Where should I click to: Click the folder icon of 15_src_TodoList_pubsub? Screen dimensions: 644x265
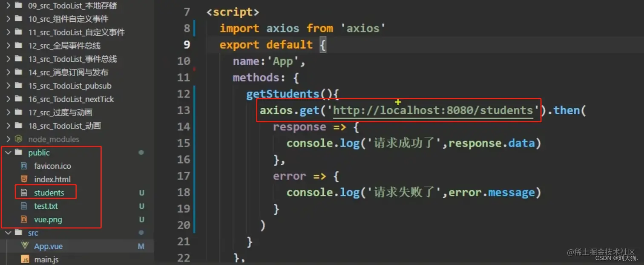click(18, 86)
